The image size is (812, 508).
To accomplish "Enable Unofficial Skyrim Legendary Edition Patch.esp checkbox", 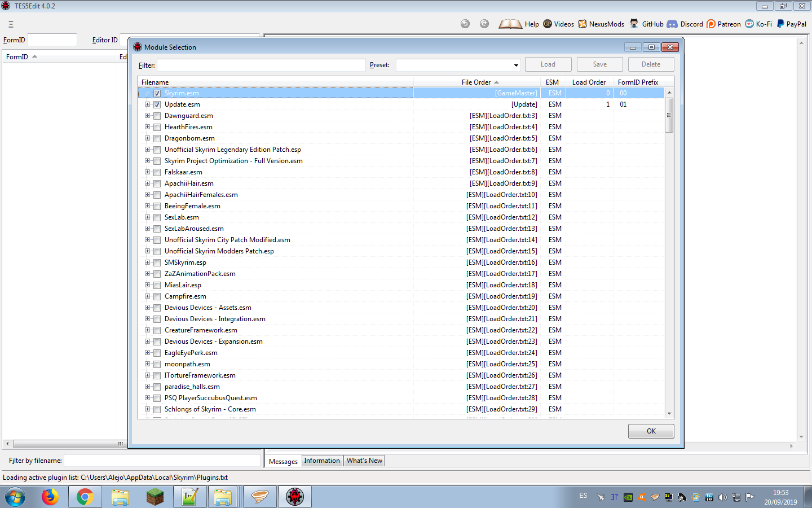I will tap(157, 150).
